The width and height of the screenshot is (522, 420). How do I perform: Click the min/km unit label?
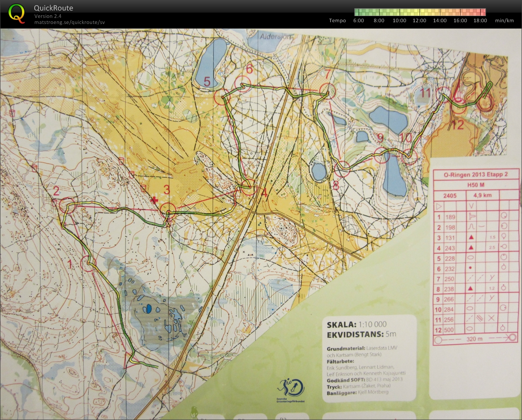(504, 20)
